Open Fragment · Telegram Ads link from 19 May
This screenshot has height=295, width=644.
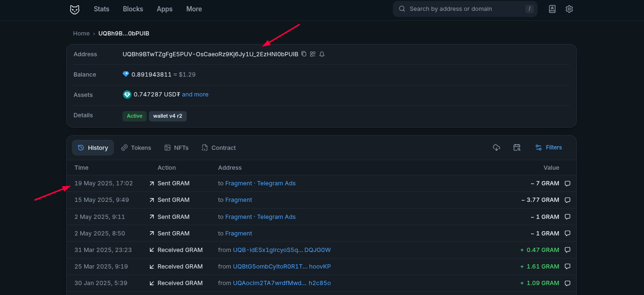point(261,183)
